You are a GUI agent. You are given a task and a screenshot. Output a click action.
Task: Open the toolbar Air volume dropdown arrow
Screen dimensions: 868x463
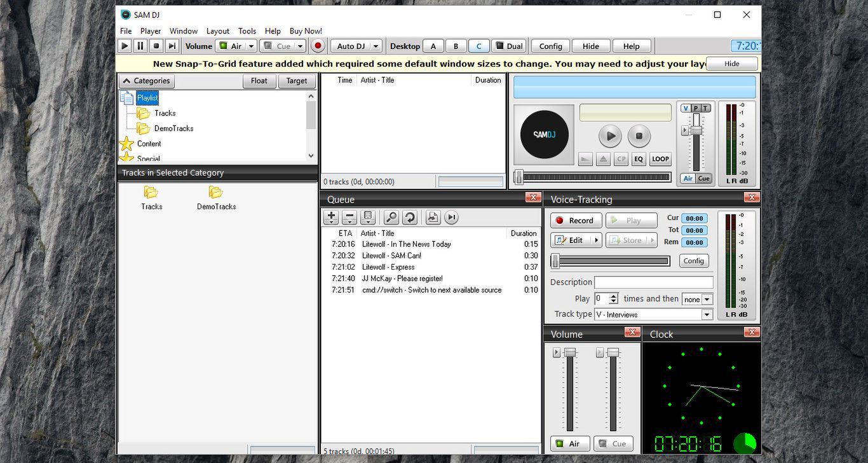tap(252, 46)
